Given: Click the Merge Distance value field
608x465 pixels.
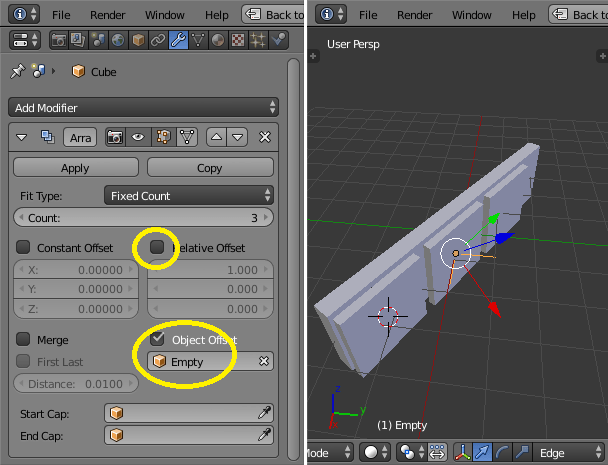Looking at the screenshot, I should 76,384.
